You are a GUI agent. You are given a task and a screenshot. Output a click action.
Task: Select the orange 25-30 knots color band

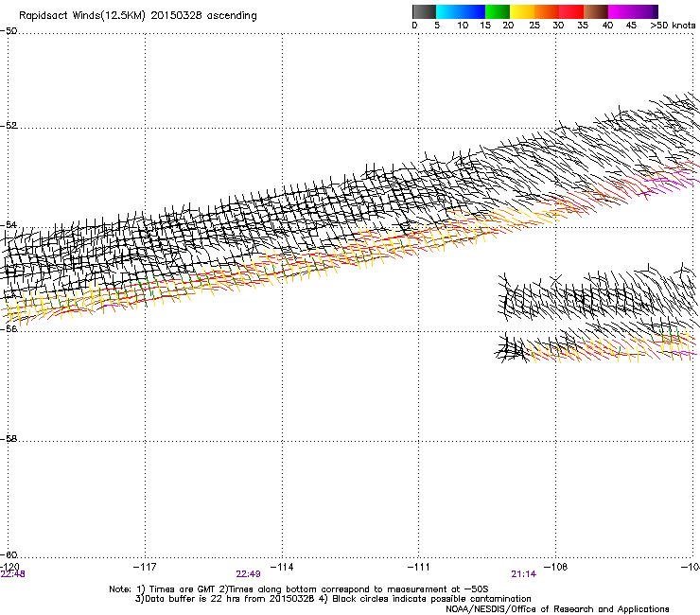click(x=547, y=11)
